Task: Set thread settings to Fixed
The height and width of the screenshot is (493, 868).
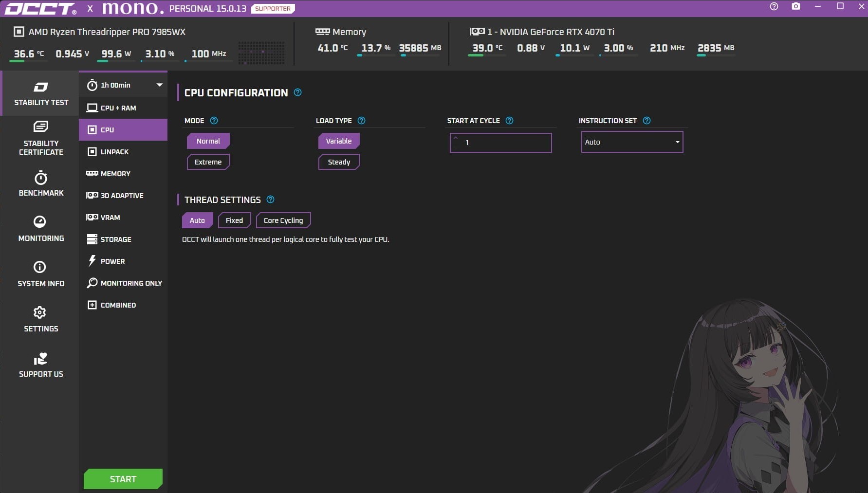Action: pos(234,220)
